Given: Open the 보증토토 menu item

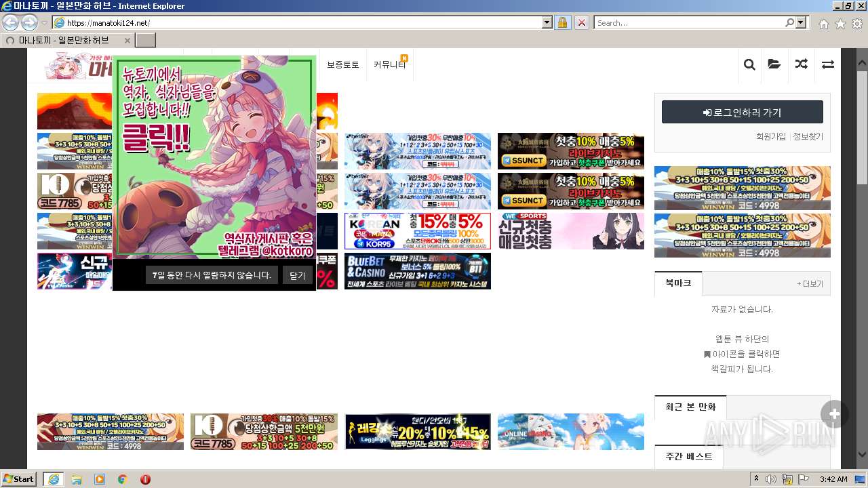Looking at the screenshot, I should tap(343, 65).
